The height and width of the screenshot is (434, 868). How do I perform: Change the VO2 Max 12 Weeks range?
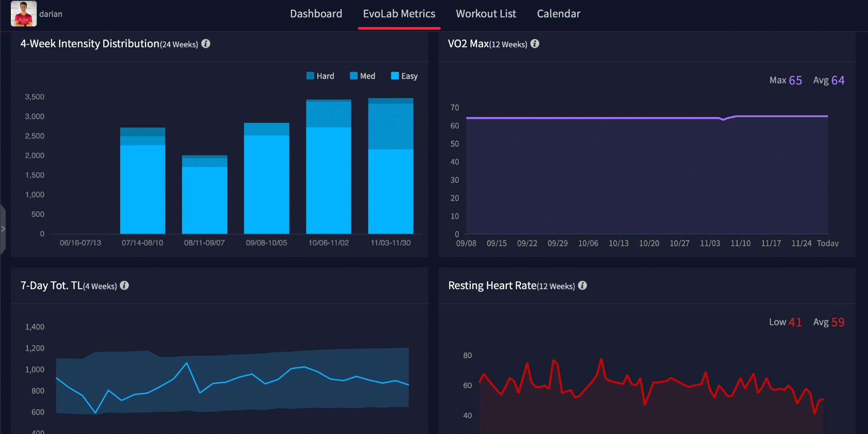[509, 44]
